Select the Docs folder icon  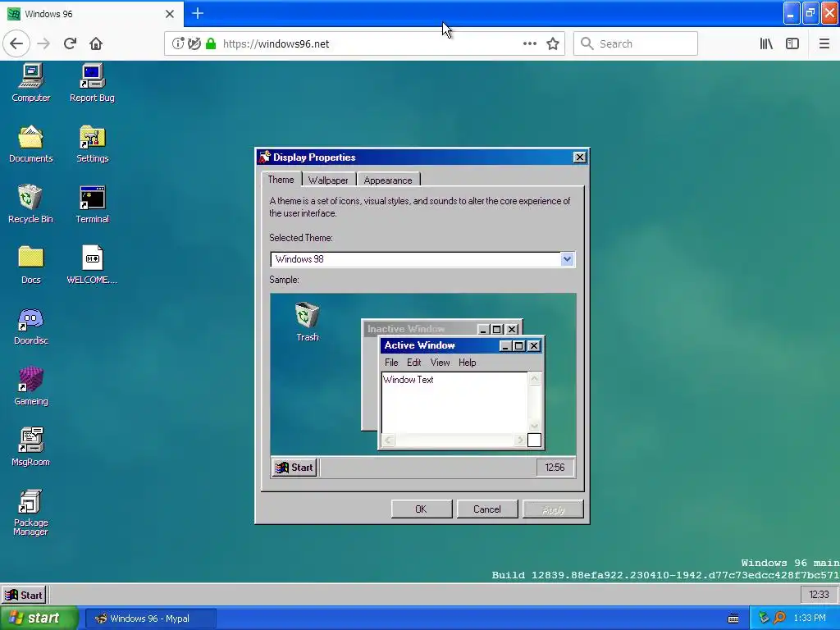[x=30, y=265]
